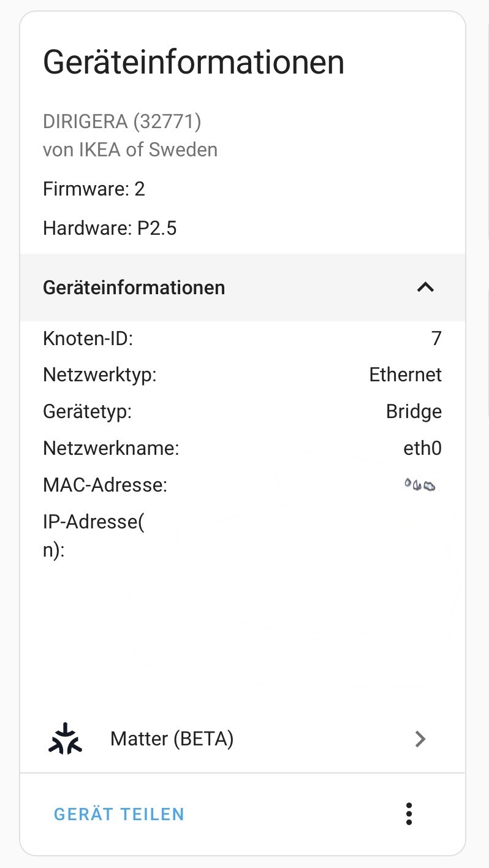Click the Matter logo icon
This screenshot has width=489, height=868.
click(65, 739)
